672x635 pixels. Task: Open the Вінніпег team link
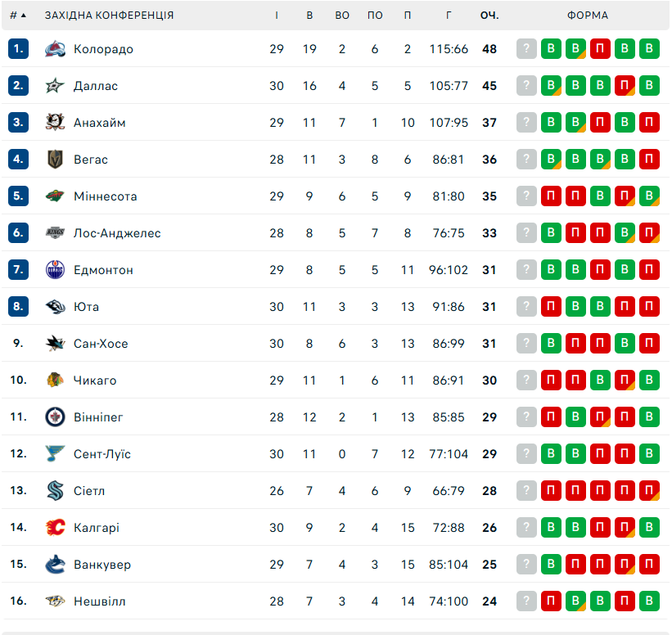pos(98,417)
